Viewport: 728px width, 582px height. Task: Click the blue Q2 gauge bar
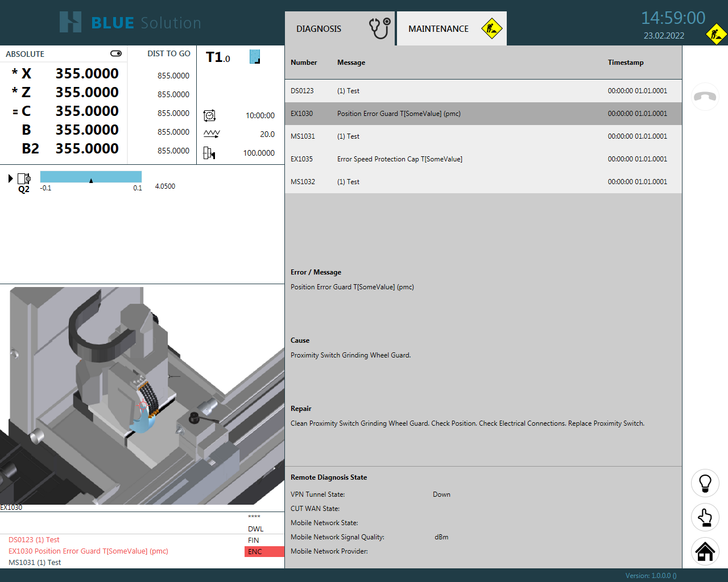pyautogui.click(x=91, y=177)
